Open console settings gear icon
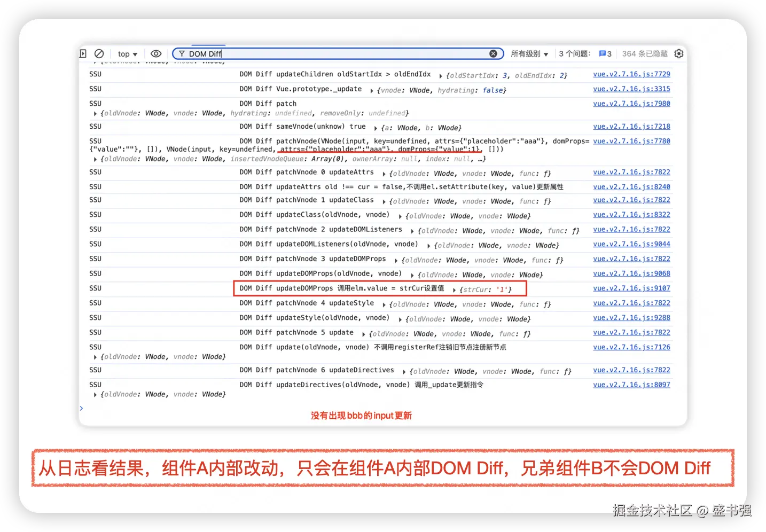Screen dimensions: 766x532 pos(679,53)
